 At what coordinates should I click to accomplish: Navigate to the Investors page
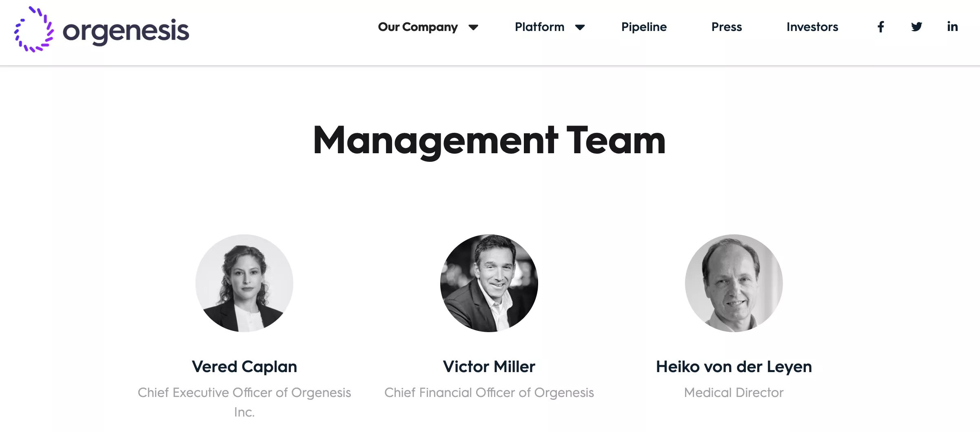[x=812, y=27]
